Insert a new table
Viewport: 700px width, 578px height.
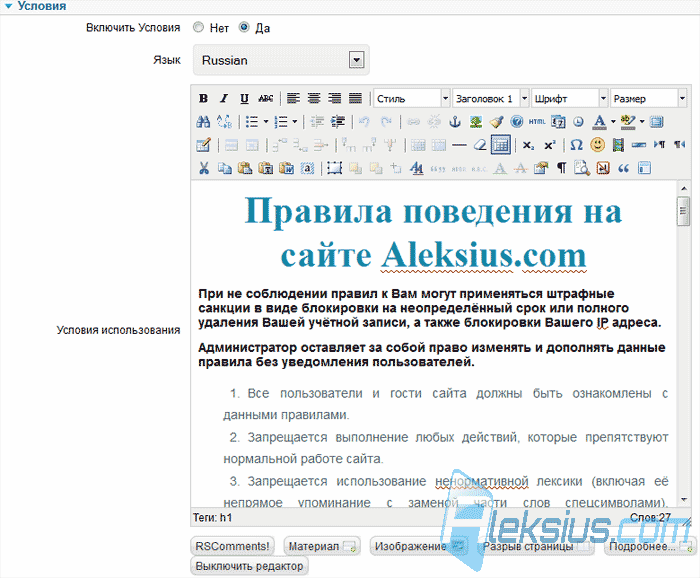[x=203, y=145]
